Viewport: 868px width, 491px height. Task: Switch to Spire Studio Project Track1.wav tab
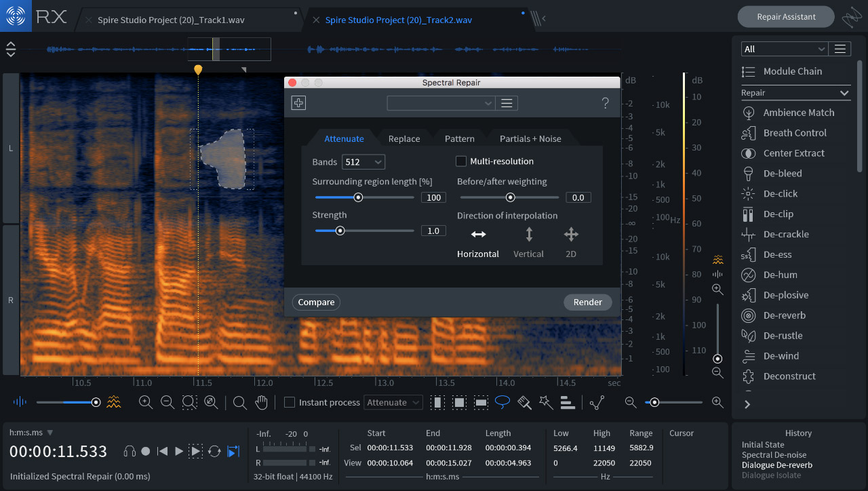point(171,20)
